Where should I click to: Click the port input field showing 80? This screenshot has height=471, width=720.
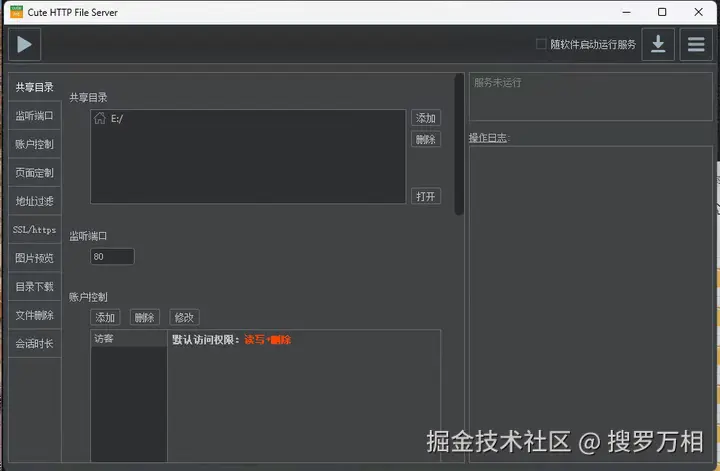[x=112, y=257]
